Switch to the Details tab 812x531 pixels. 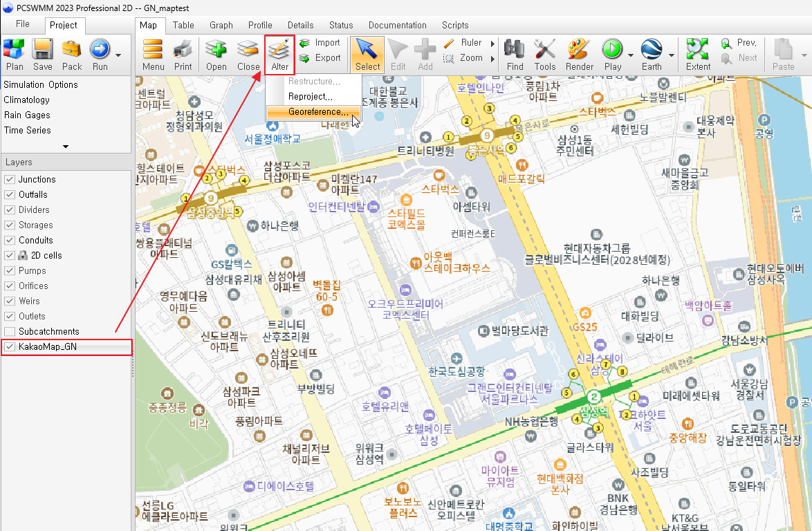point(300,25)
